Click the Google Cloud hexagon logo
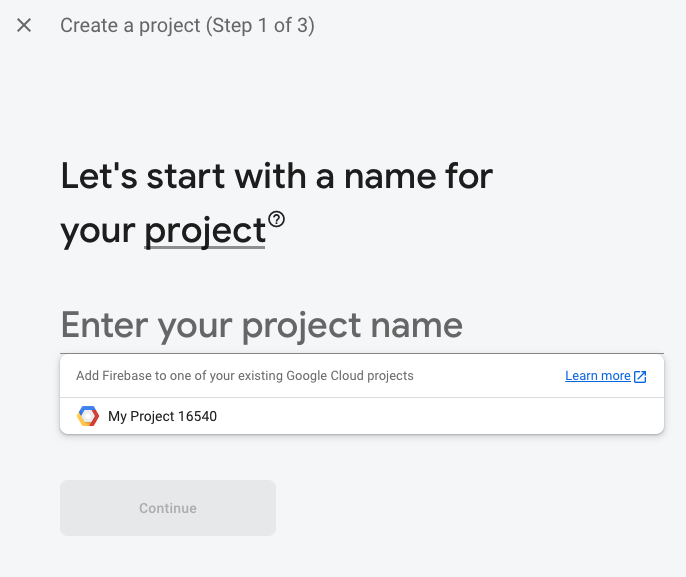Screen dimensions: 686x577 (88, 416)
